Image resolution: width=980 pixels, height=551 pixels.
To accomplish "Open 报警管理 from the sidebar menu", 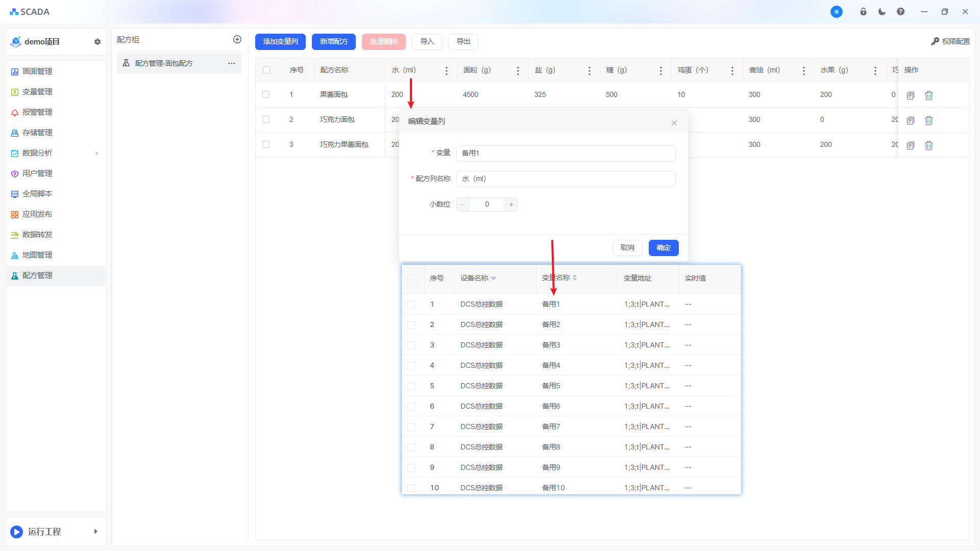I will point(37,112).
